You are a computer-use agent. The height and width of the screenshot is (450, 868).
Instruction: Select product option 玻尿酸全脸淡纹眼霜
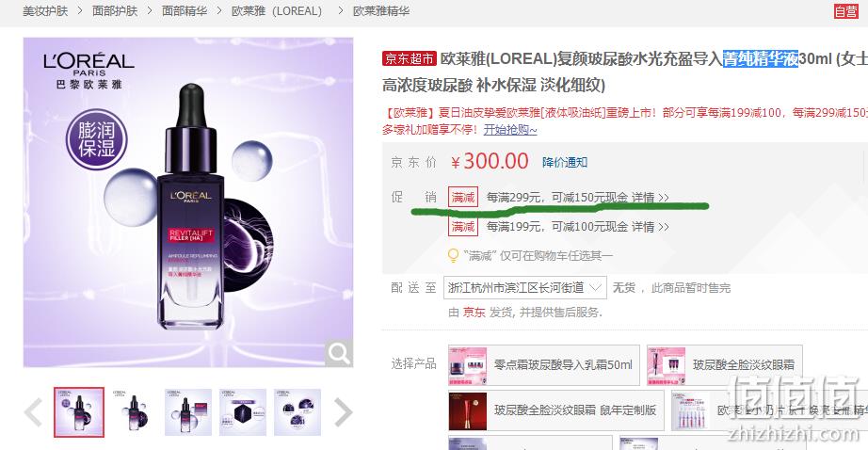(725, 365)
